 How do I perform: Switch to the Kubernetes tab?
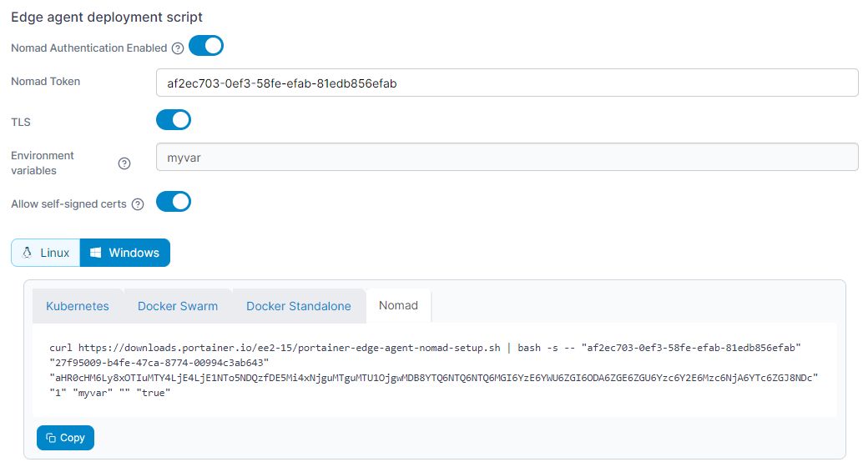[x=78, y=306]
